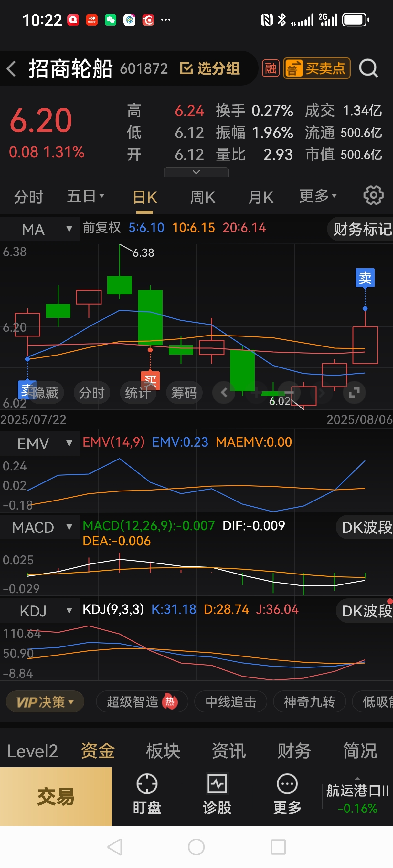Go back using the top-left arrow

pos(11,69)
